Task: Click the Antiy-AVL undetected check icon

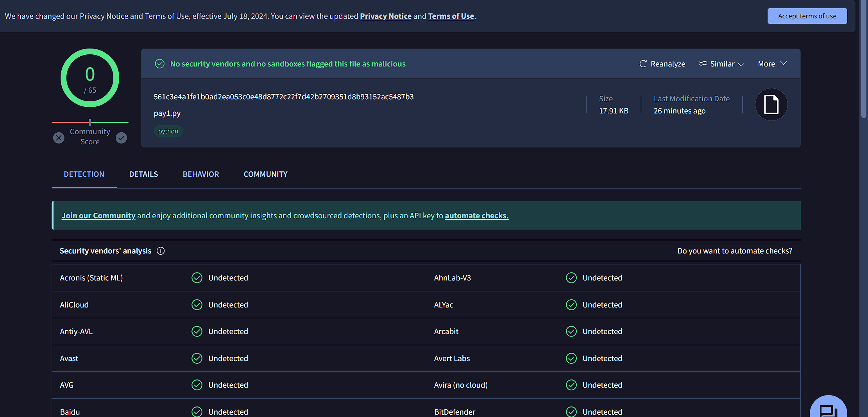Action: (x=197, y=331)
